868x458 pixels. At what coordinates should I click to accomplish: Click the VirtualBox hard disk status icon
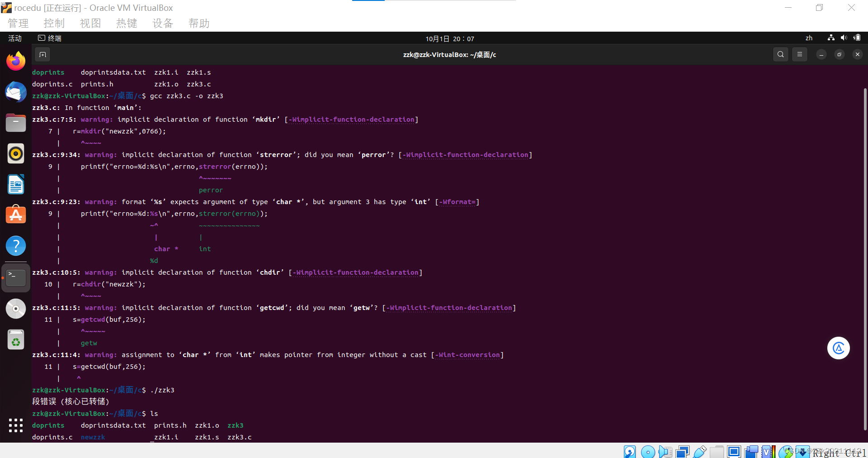tap(630, 451)
